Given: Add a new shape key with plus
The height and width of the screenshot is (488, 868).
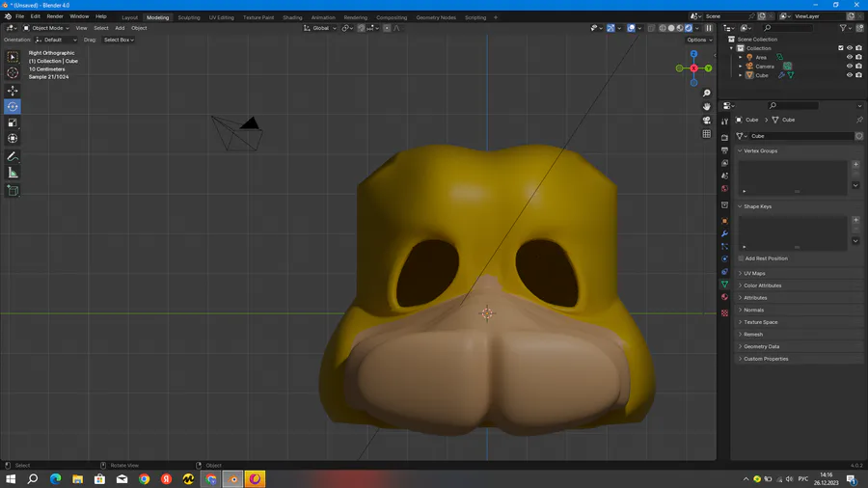Looking at the screenshot, I should [x=855, y=220].
